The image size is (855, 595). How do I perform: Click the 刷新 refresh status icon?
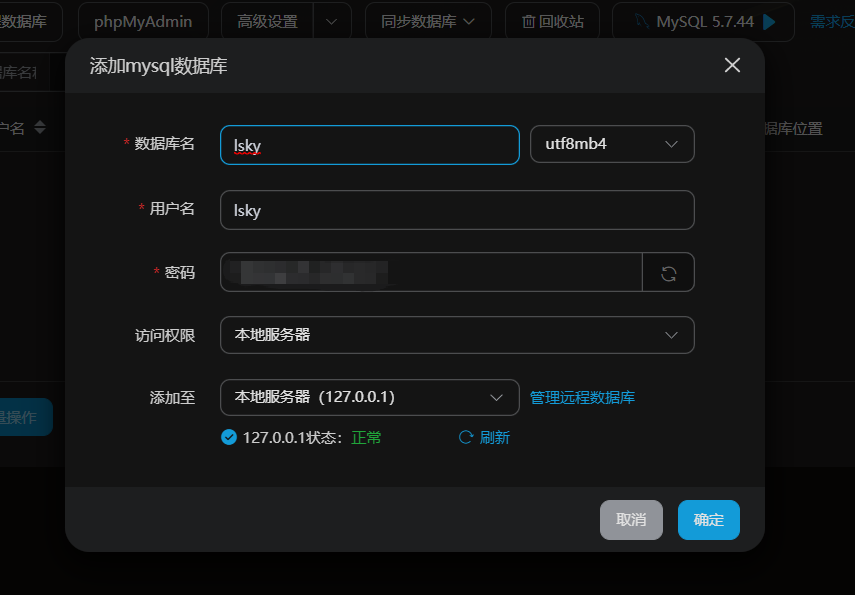465,437
